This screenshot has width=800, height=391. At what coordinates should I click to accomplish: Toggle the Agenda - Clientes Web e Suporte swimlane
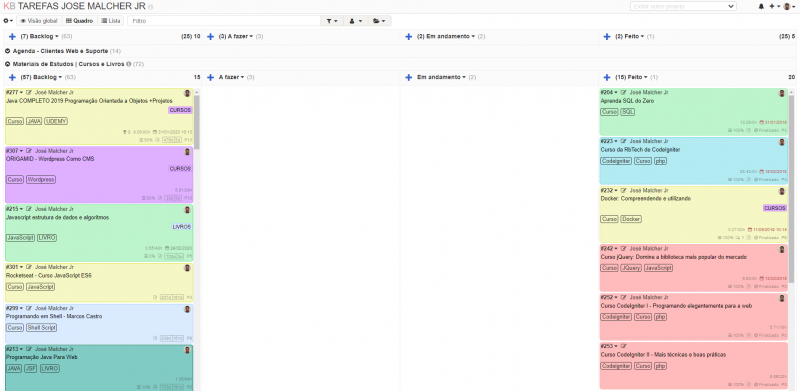[x=8, y=51]
